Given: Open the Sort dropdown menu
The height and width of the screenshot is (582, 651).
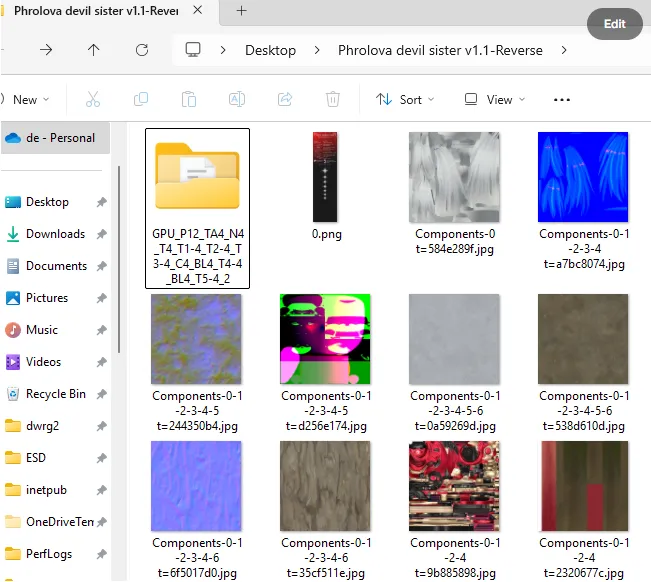Looking at the screenshot, I should [405, 100].
